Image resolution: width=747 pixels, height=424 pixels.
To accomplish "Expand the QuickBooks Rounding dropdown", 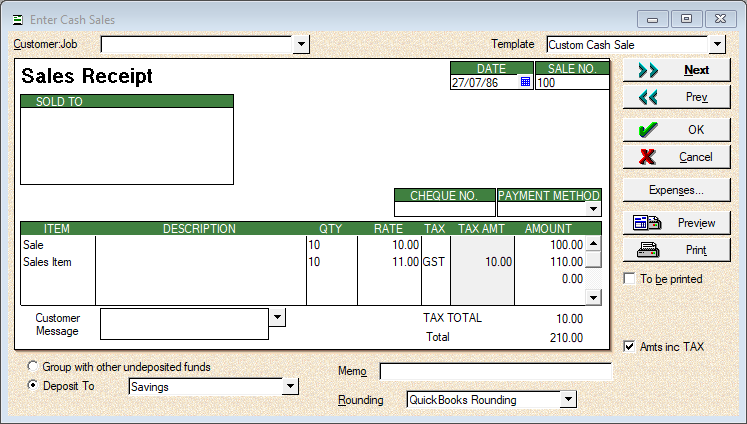I will coord(568,400).
